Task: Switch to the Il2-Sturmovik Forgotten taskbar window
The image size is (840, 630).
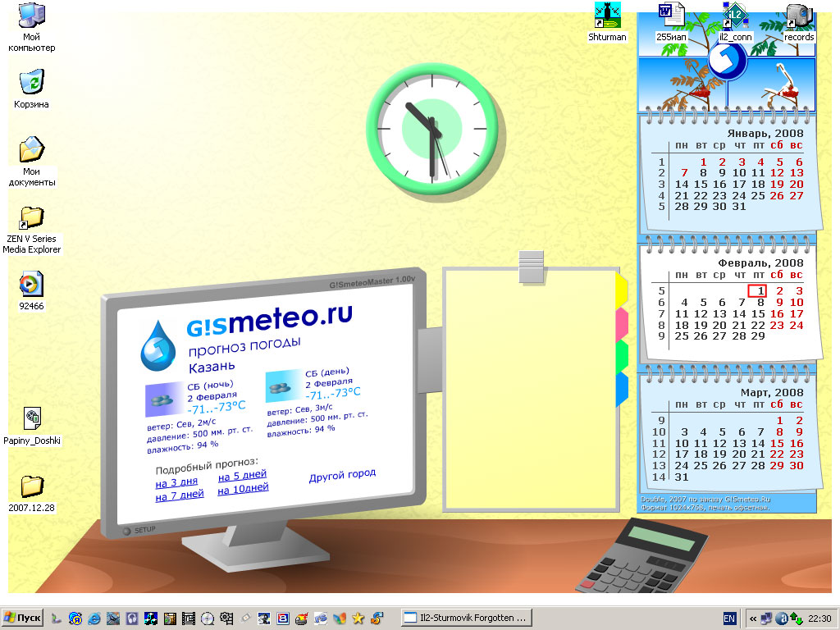Action: pos(465,618)
